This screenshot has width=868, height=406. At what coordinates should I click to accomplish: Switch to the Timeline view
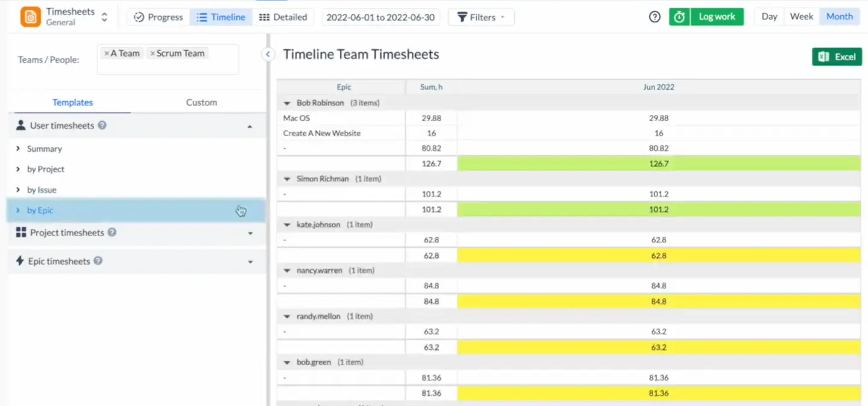point(221,17)
